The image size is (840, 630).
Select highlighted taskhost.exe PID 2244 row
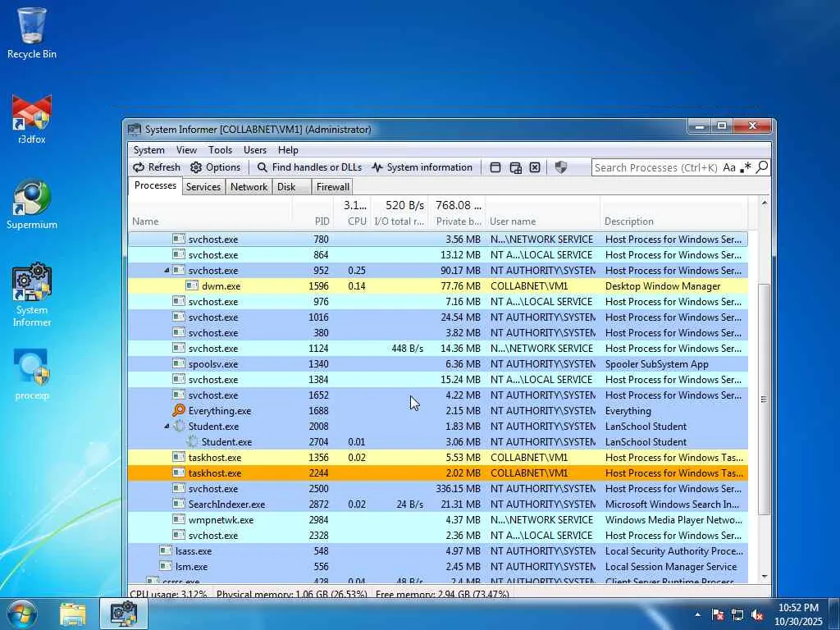pyautogui.click(x=438, y=473)
